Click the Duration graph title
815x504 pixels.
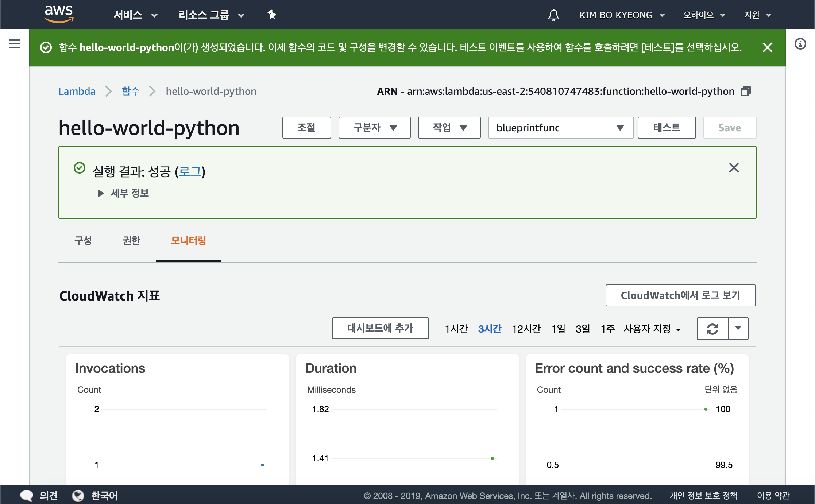[x=331, y=368]
